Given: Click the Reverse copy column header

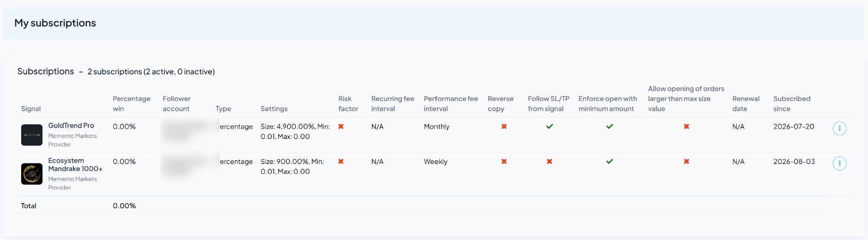Looking at the screenshot, I should (500, 104).
